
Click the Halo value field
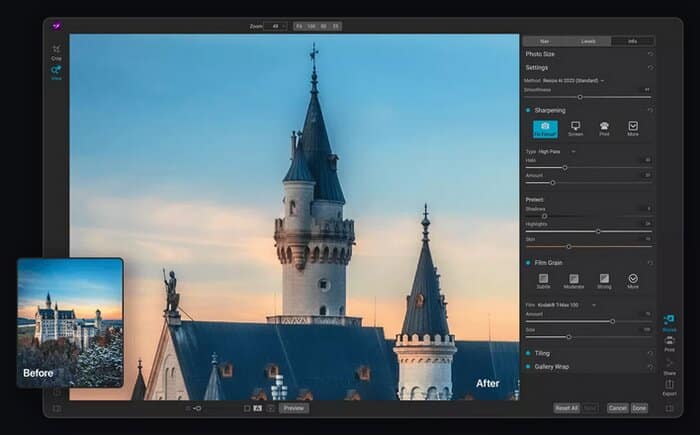647,160
